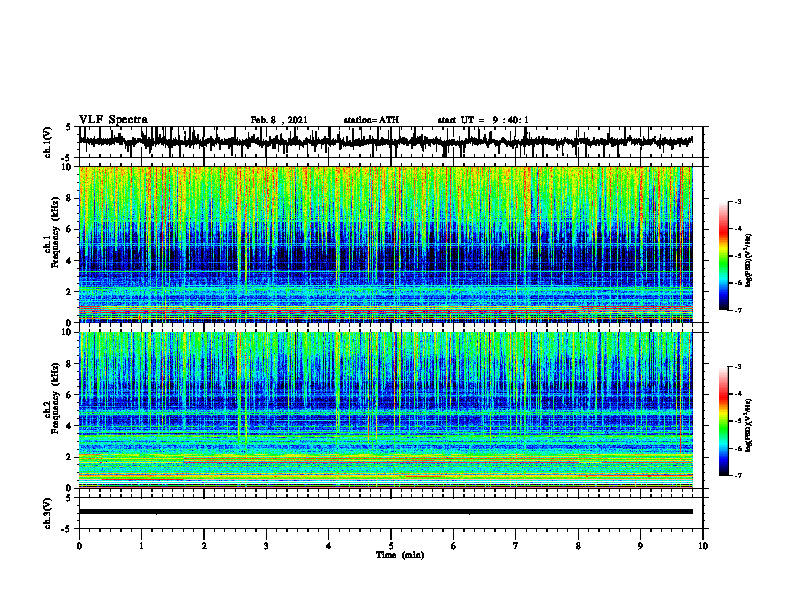
Task: Click inside the ch.2 spectrogram panel
Action: click(x=385, y=410)
